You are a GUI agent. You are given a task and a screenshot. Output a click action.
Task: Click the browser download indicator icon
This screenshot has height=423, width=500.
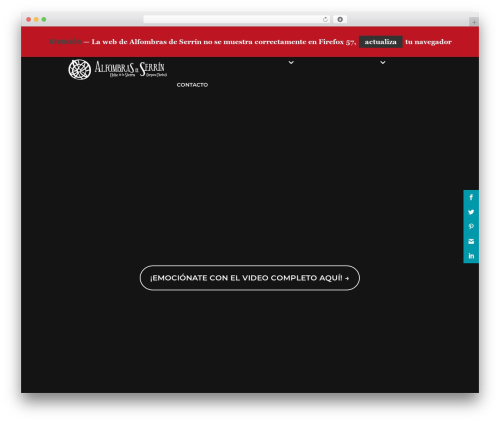coord(340,20)
